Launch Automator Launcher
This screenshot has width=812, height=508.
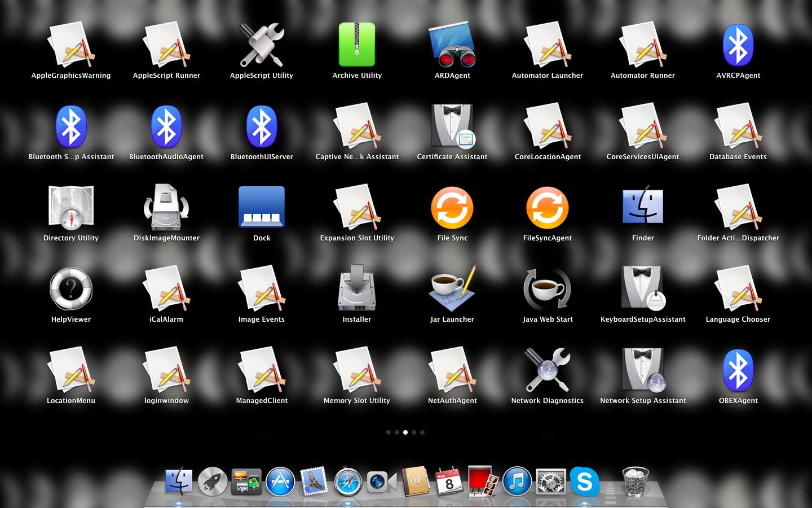pos(548,45)
